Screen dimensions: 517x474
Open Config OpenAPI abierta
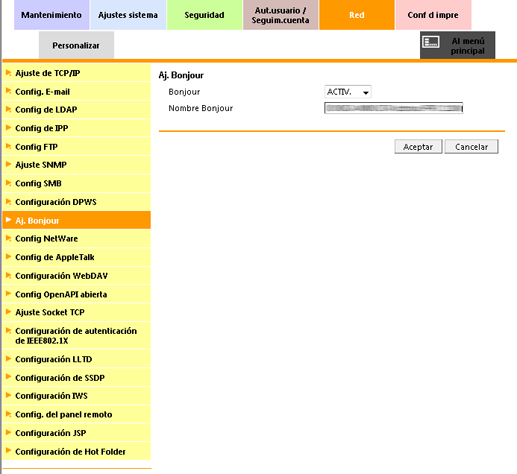[x=76, y=294]
